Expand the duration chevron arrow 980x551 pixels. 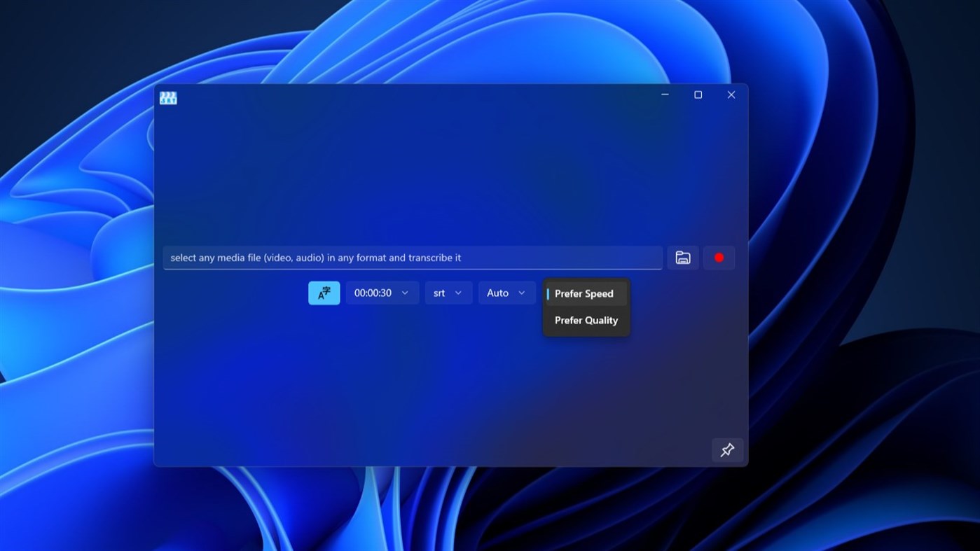405,293
